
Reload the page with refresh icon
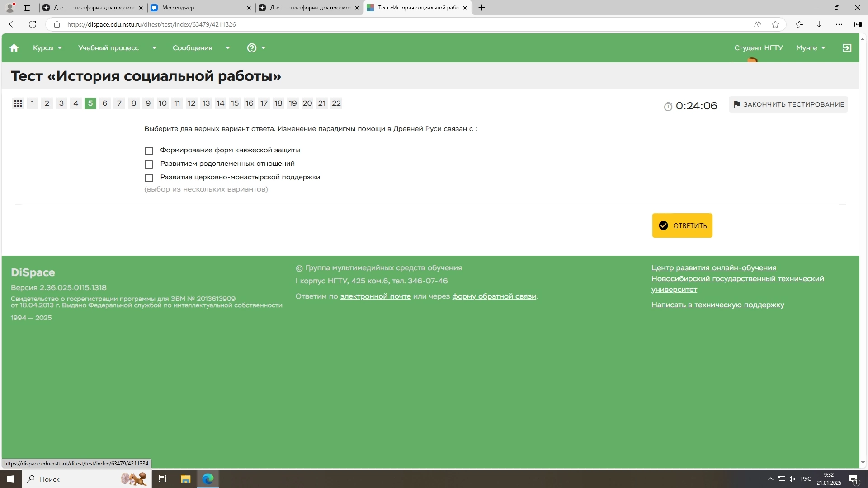33,24
